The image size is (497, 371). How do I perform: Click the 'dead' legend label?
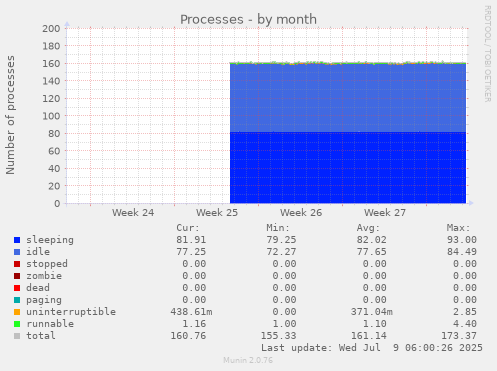[38, 288]
